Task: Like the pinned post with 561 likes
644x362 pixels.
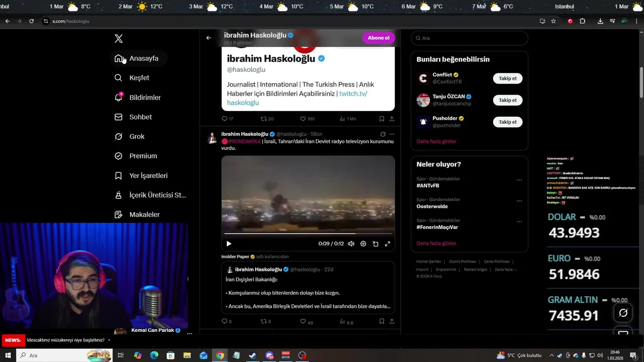Action: coord(303,119)
